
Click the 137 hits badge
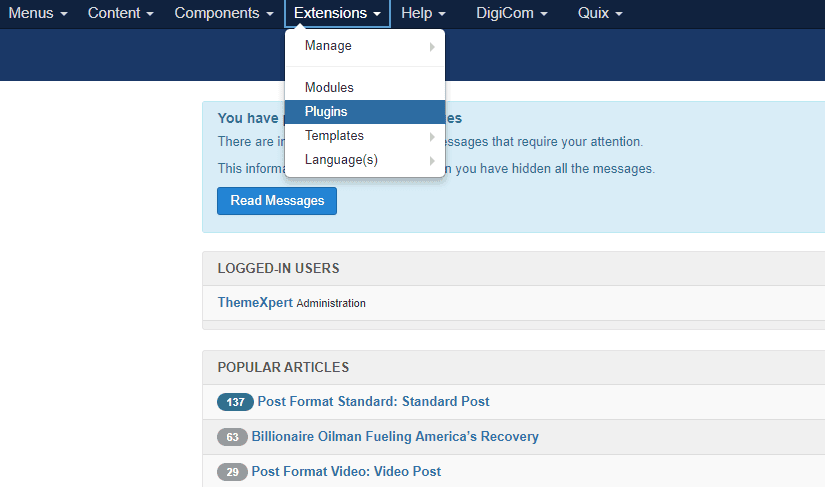[x=235, y=402]
